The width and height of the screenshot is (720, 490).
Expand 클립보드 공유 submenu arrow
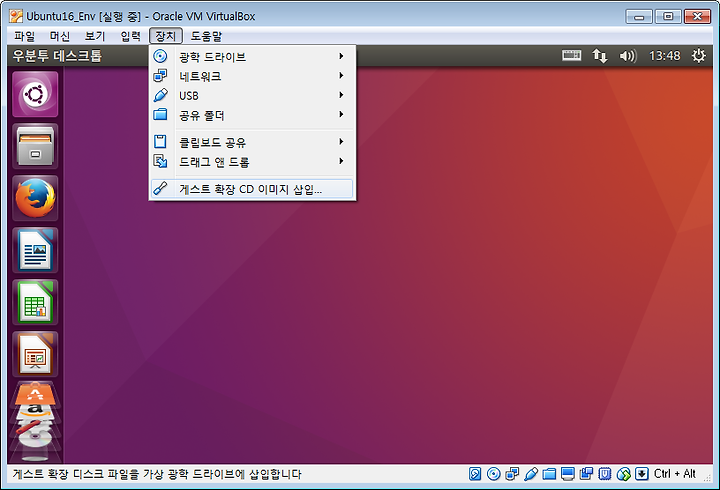point(341,141)
